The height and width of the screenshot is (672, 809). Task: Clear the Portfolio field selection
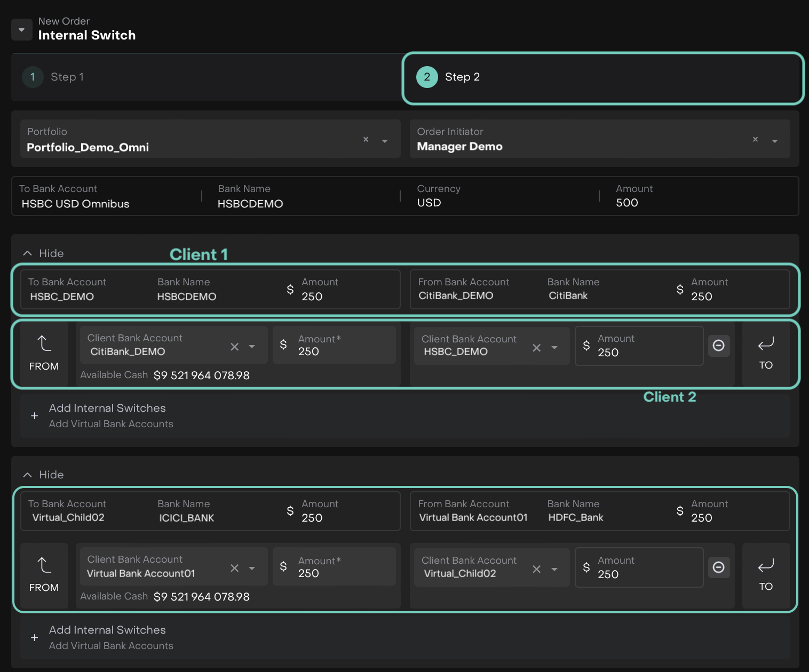[x=366, y=139]
